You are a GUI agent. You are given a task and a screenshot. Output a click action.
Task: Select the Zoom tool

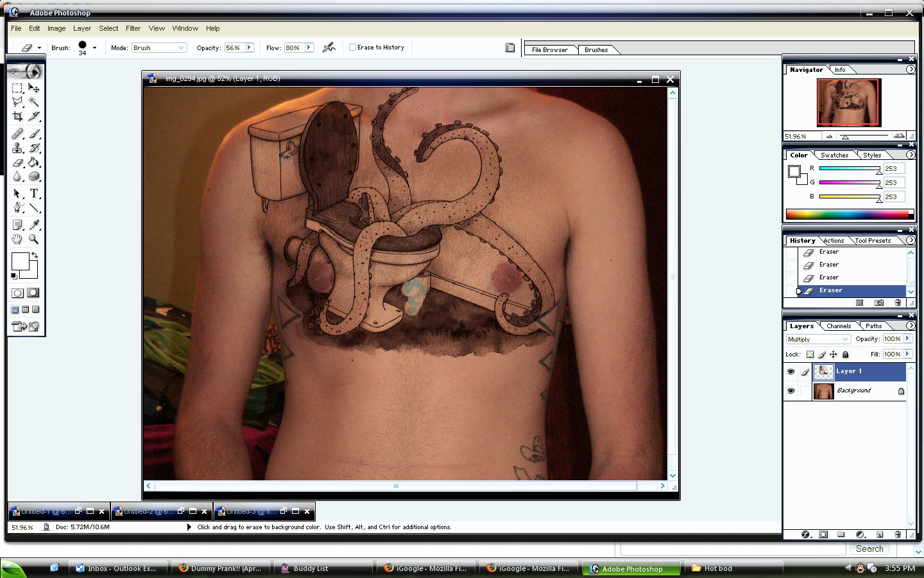click(34, 239)
